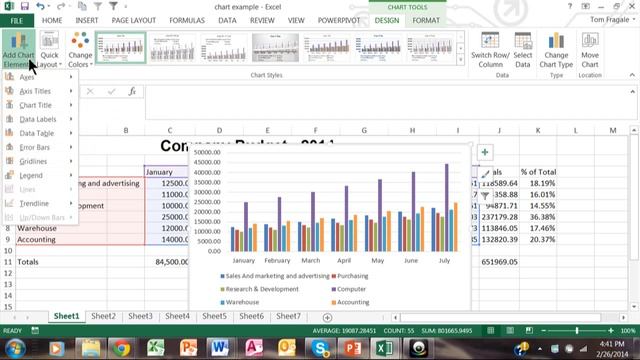This screenshot has height=360, width=640.
Task: Click the horizontal scrollbar right arrow
Action: (623, 317)
